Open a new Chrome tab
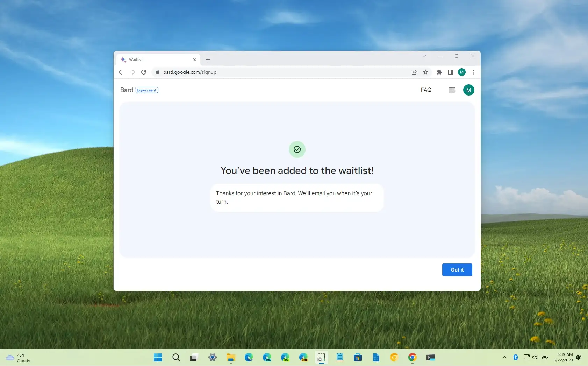Screen dimensions: 588x366 (x=208, y=60)
